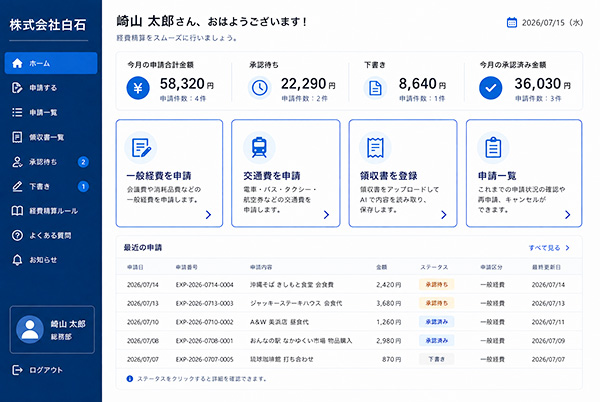Click the edit-form icon on 一般経費を申請 card
Image resolution: width=600 pixels, height=402 pixels.
(141, 148)
